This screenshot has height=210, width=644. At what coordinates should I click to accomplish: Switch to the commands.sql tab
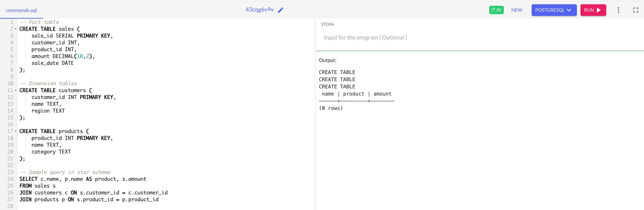click(21, 10)
